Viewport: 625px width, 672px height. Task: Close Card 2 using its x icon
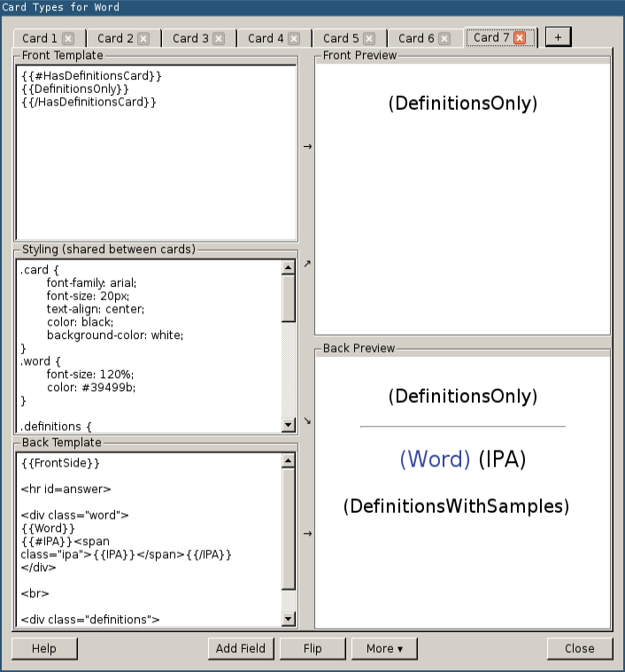pos(143,39)
